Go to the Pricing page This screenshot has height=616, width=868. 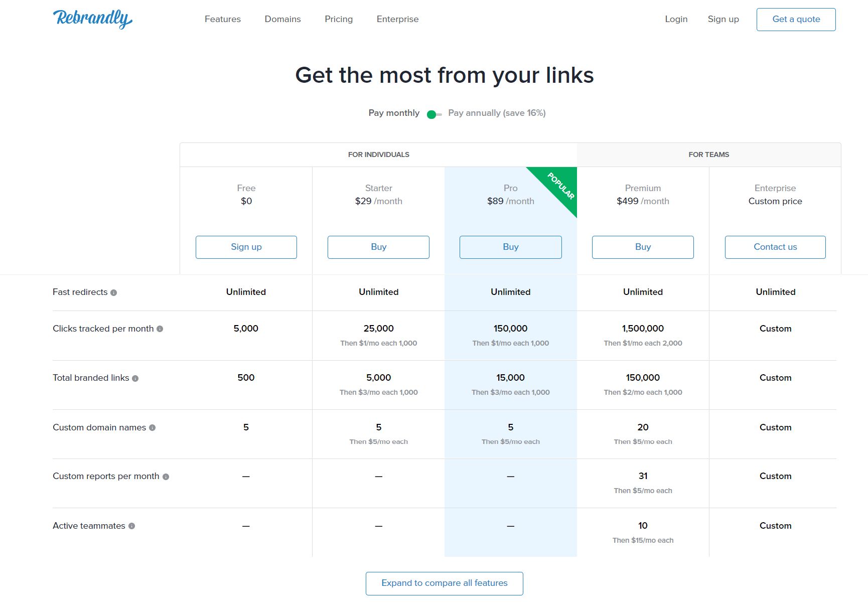338,19
